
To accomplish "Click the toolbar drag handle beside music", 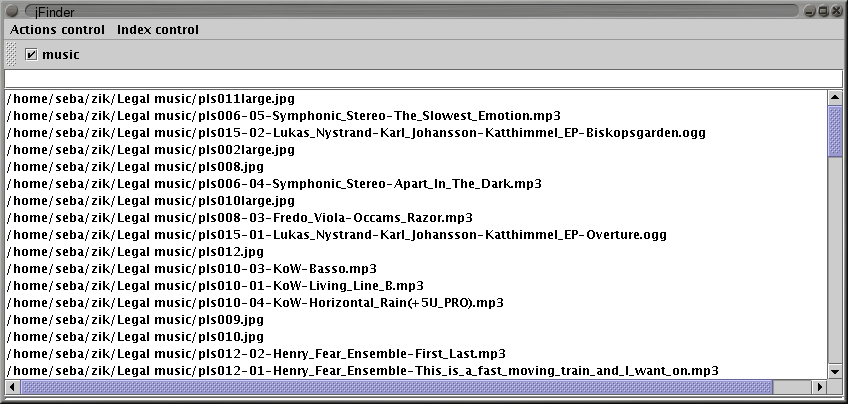I will click(11, 55).
